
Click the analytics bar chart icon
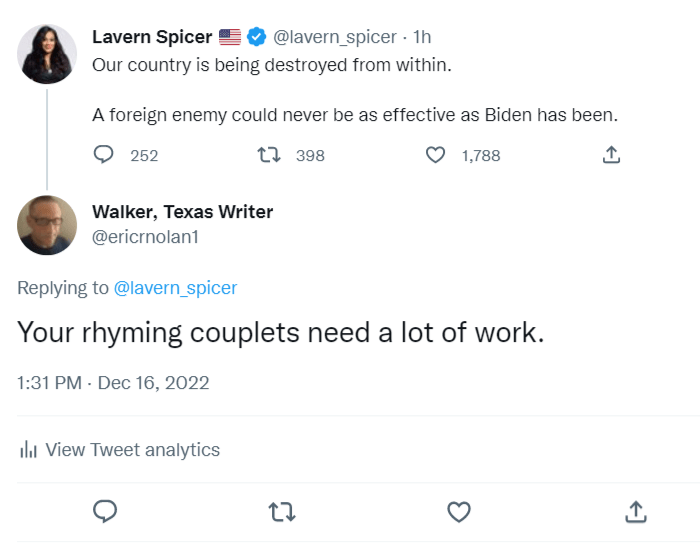click(x=28, y=450)
